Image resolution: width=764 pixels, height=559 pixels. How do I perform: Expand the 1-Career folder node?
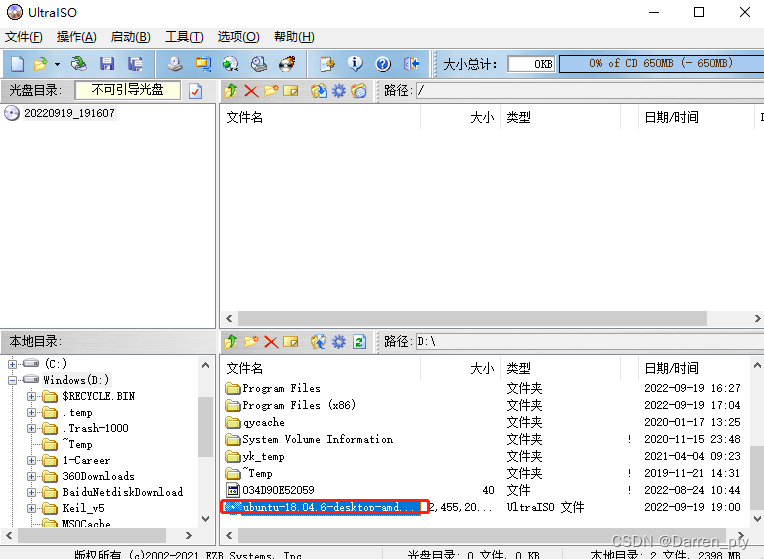32,460
